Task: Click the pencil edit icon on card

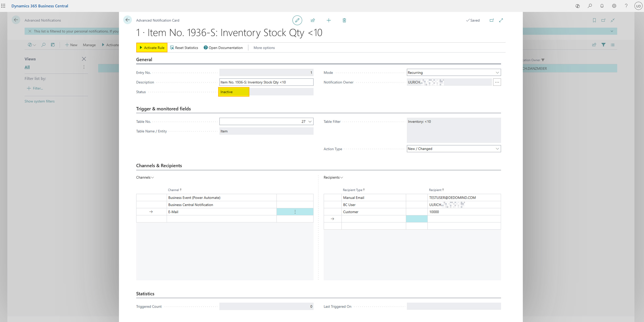Action: (x=297, y=20)
